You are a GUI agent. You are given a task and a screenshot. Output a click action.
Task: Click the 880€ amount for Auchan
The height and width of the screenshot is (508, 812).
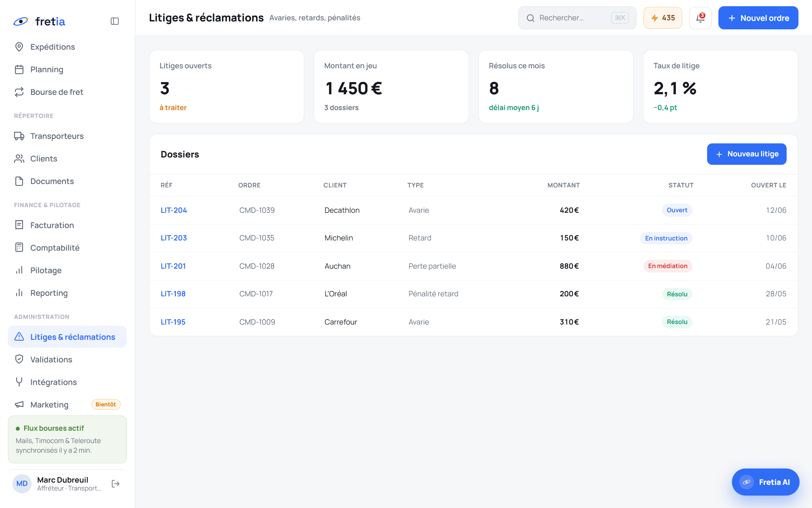click(569, 266)
